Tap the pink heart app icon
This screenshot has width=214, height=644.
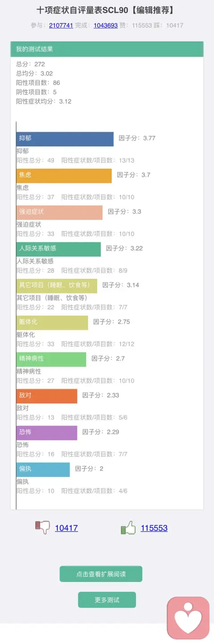click(188, 618)
